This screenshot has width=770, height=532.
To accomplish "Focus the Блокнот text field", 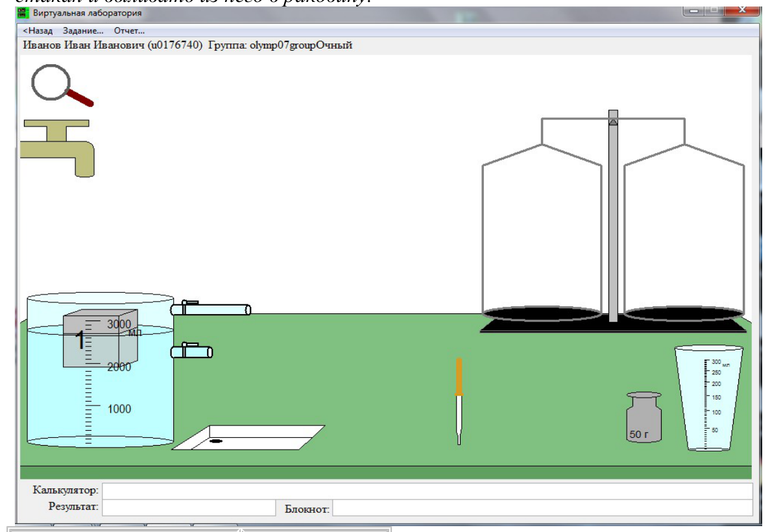I will (x=543, y=509).
